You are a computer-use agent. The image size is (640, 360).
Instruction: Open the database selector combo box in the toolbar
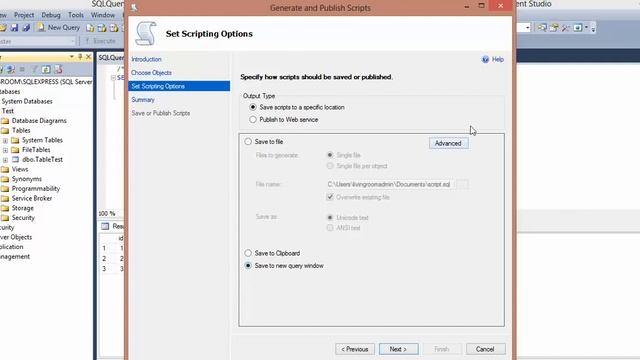tap(38, 41)
